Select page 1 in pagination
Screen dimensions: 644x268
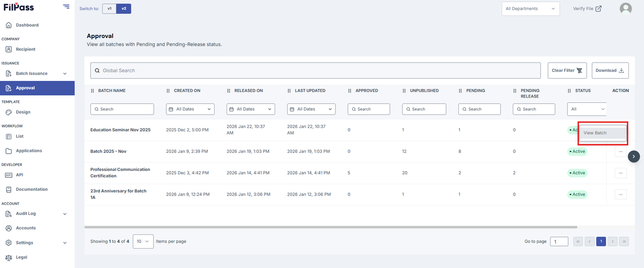pos(602,242)
